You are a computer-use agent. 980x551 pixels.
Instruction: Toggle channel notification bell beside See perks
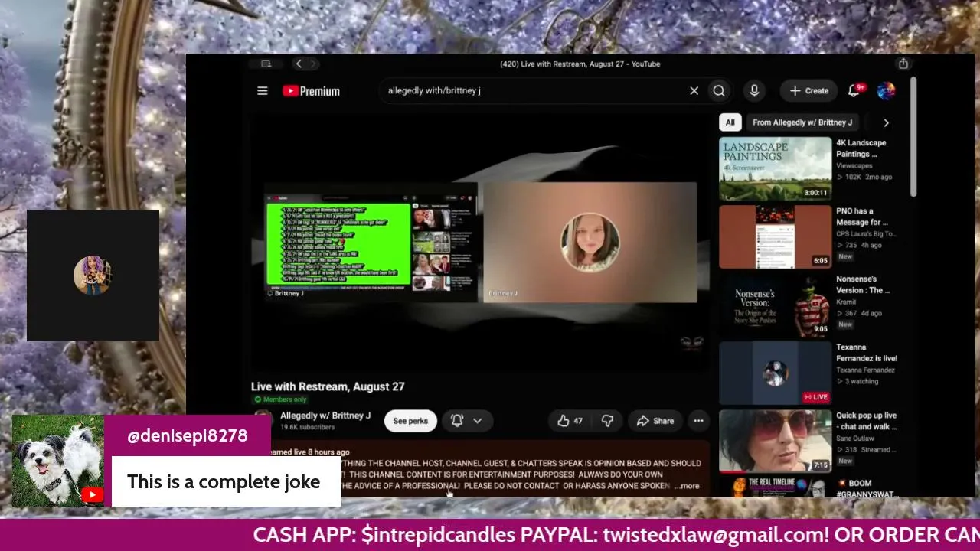tap(457, 421)
